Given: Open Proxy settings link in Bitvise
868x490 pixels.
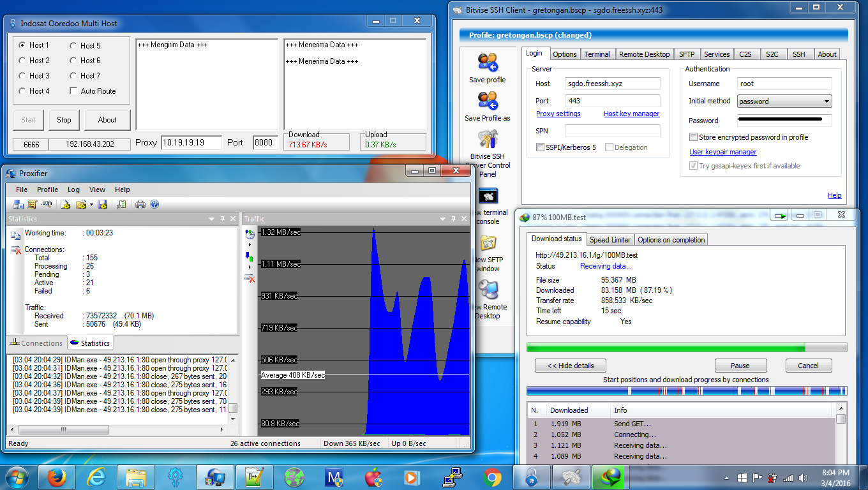Looking at the screenshot, I should click(x=558, y=114).
